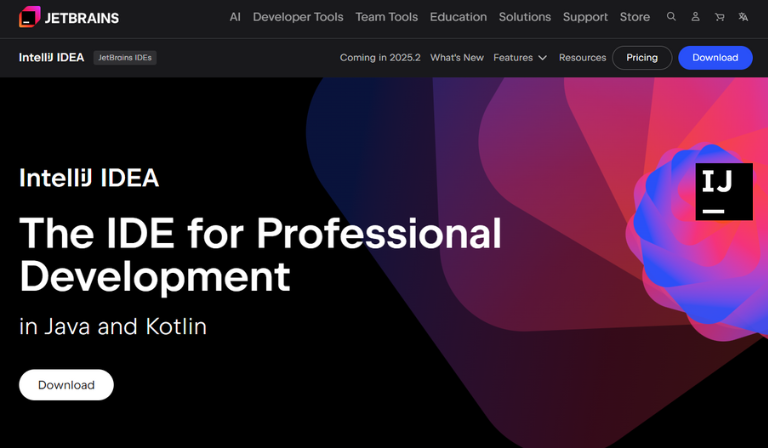Open the Solutions menu

click(x=525, y=17)
